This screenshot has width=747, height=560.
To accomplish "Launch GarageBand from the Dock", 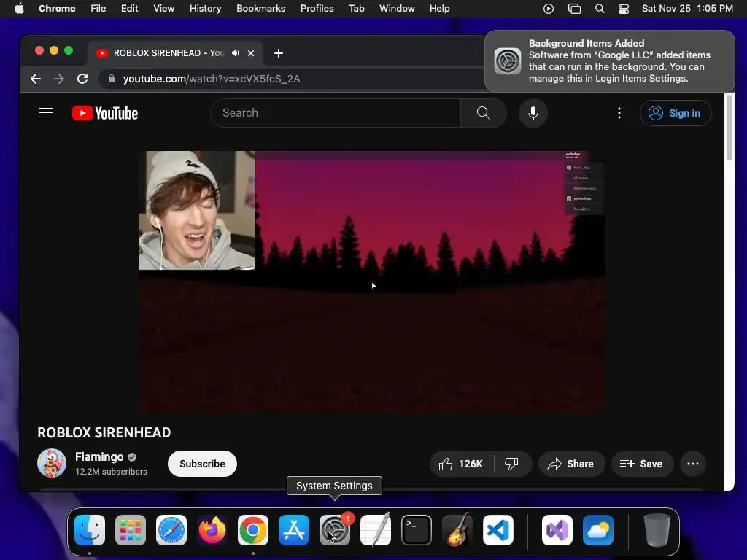I will point(457,530).
